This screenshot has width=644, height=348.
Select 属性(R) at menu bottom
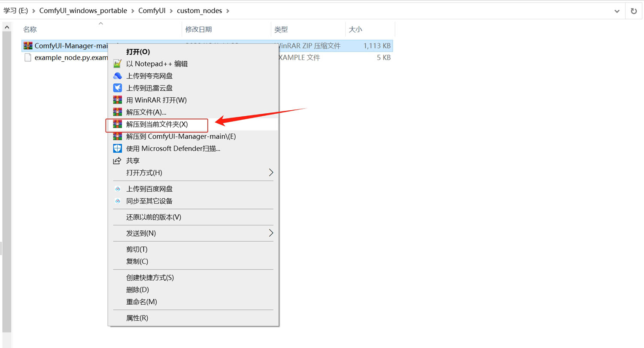tap(137, 318)
